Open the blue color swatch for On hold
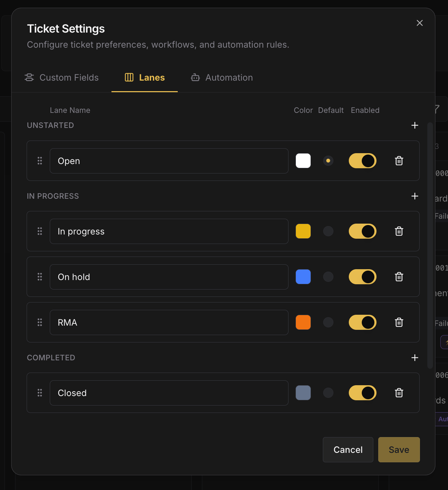 point(303,277)
